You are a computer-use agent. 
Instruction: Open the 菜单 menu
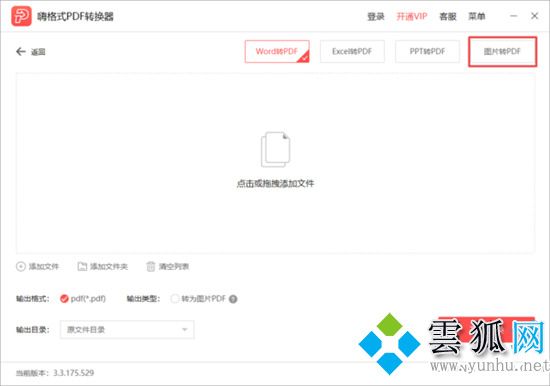(477, 16)
